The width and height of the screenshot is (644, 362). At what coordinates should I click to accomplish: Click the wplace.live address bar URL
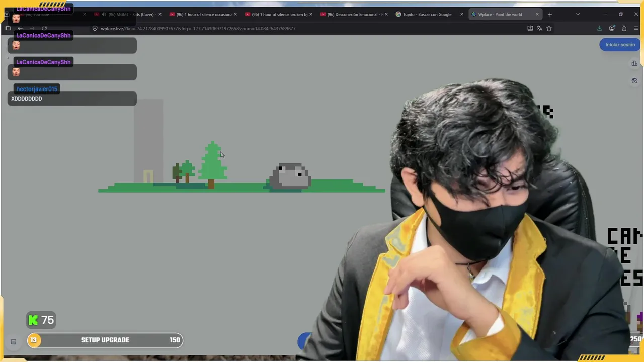tap(198, 28)
